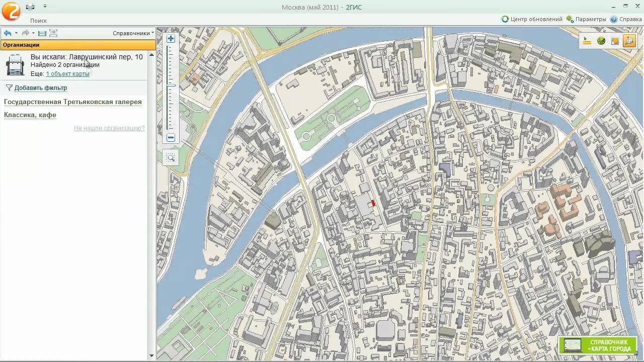Click the map zoom slider handle
This screenshot has width=644, height=362.
pyautogui.click(x=171, y=85)
